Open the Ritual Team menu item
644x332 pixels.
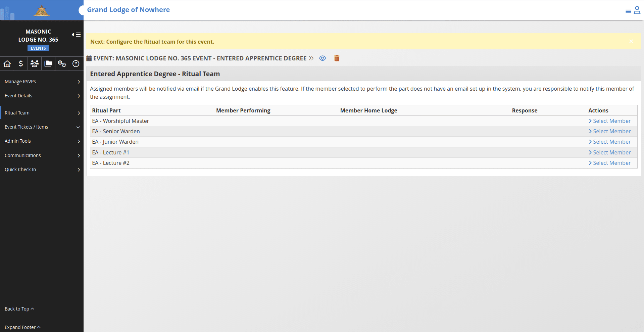[42, 113]
